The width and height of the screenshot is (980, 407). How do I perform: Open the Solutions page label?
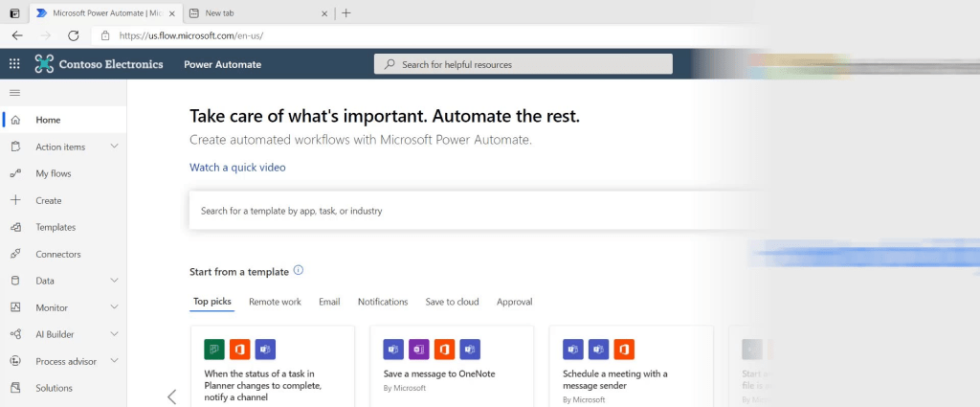(54, 388)
